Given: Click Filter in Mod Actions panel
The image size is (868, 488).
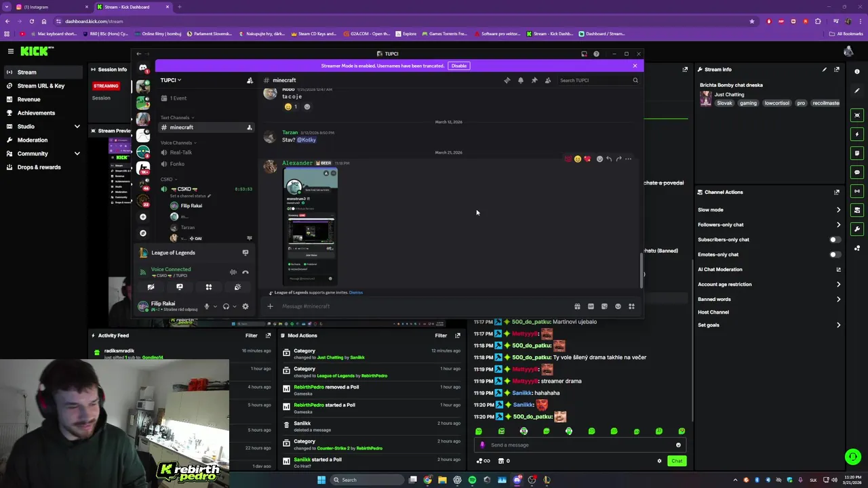Looking at the screenshot, I should tap(441, 335).
